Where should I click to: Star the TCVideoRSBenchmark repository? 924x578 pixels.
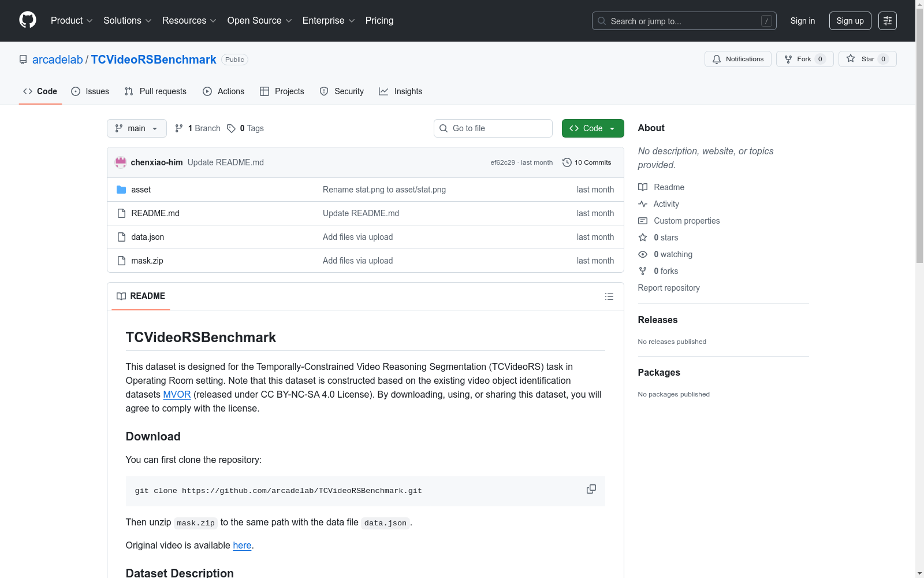pos(867,59)
